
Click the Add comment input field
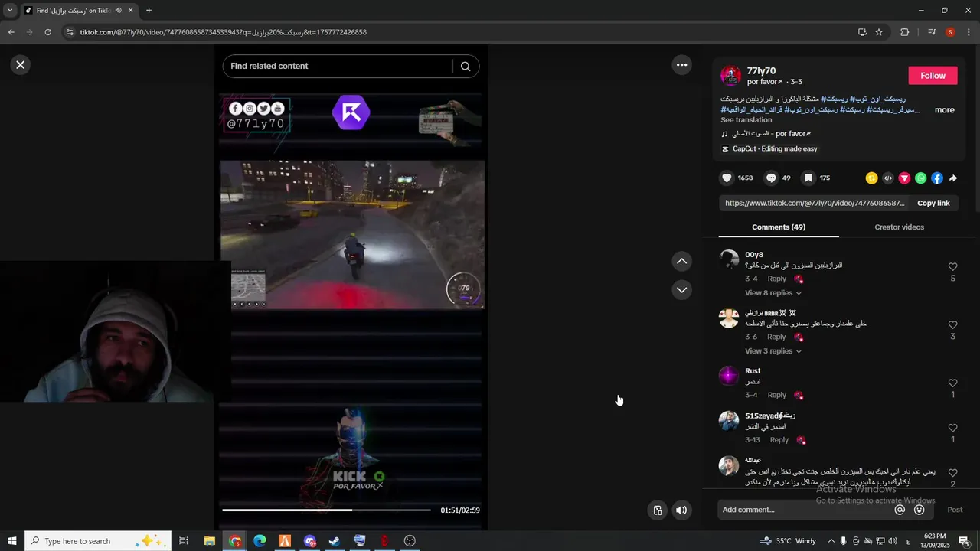[805, 510]
